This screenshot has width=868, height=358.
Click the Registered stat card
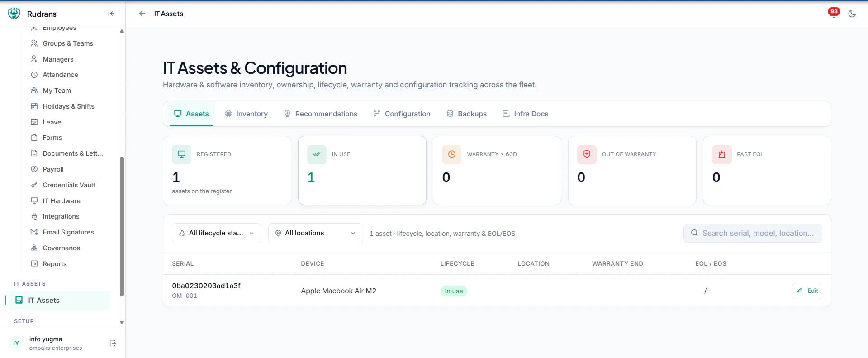(227, 170)
